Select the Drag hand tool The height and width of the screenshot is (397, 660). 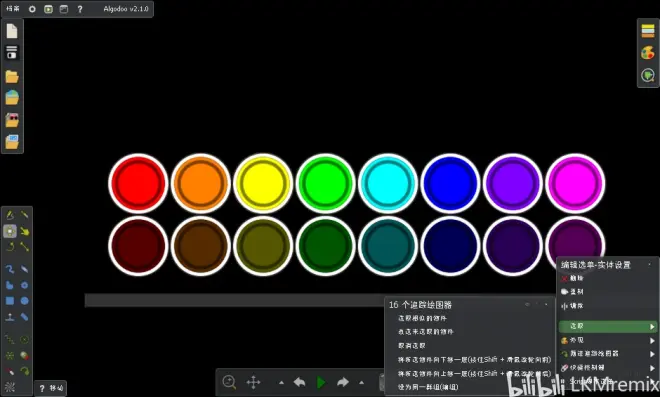(x=24, y=231)
